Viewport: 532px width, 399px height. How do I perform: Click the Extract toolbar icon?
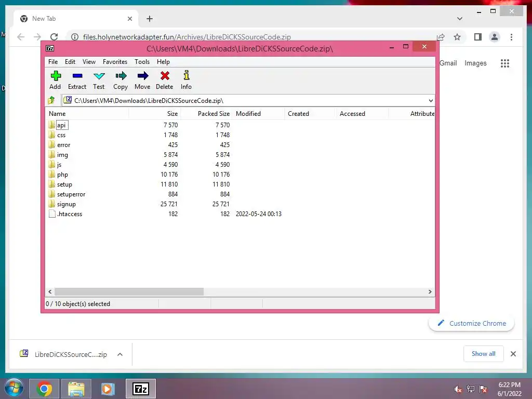(77, 76)
